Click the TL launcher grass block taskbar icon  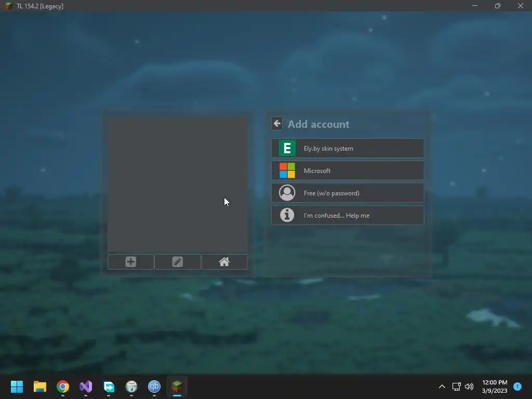pos(177,387)
